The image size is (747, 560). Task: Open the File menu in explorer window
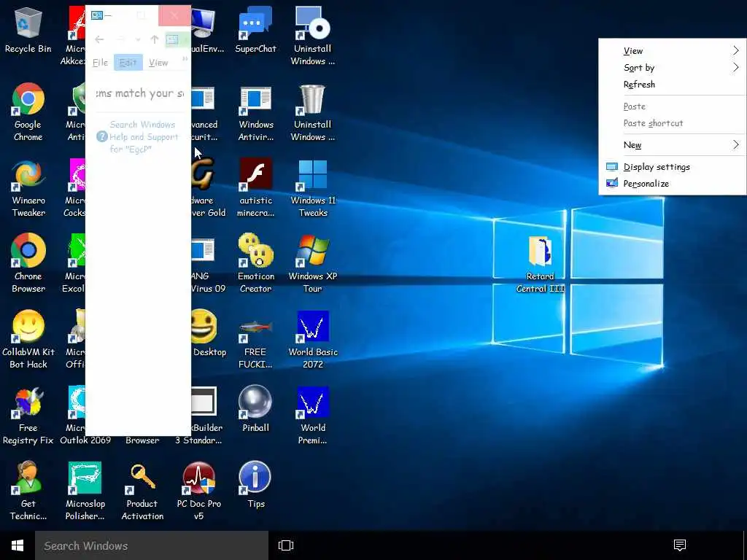pyautogui.click(x=100, y=63)
